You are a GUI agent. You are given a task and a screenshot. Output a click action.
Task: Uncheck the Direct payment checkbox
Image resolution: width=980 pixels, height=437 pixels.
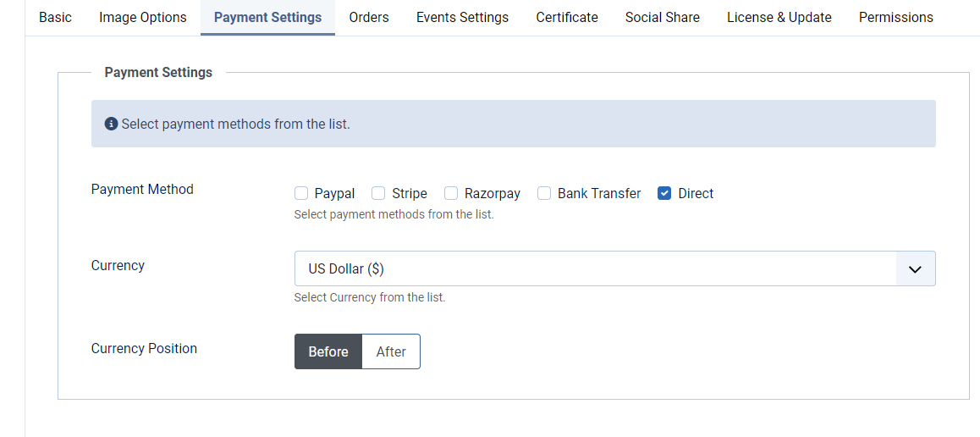click(x=664, y=193)
